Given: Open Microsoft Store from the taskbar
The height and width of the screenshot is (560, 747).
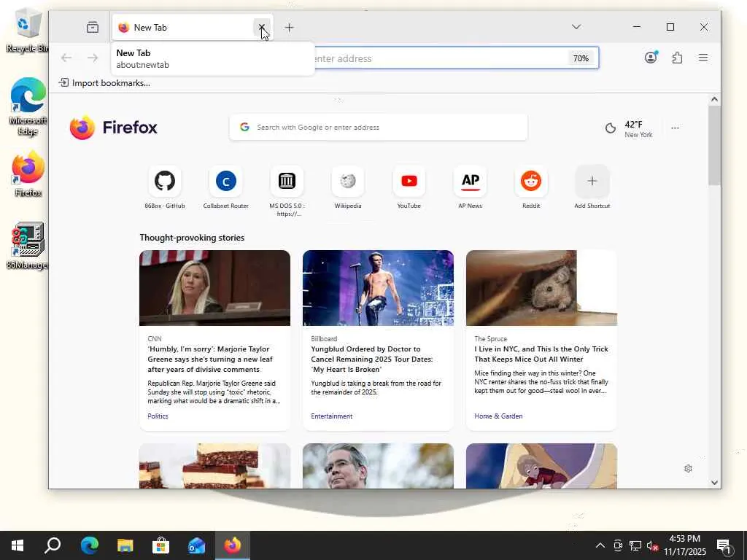Looking at the screenshot, I should pyautogui.click(x=160, y=545).
